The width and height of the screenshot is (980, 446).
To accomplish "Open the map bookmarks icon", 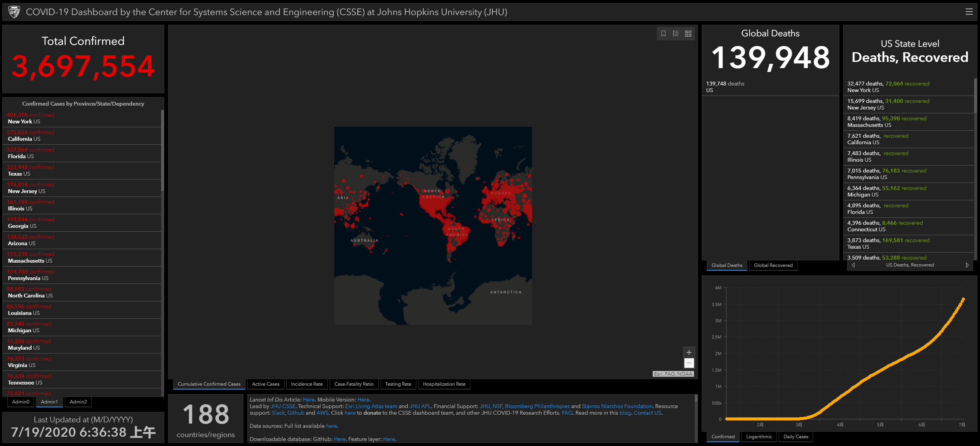I will coord(664,34).
